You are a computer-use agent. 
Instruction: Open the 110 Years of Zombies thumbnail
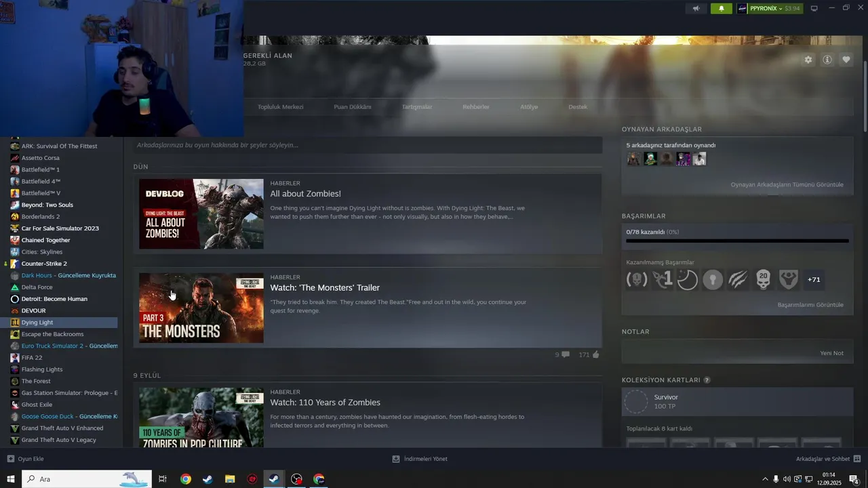point(201,418)
